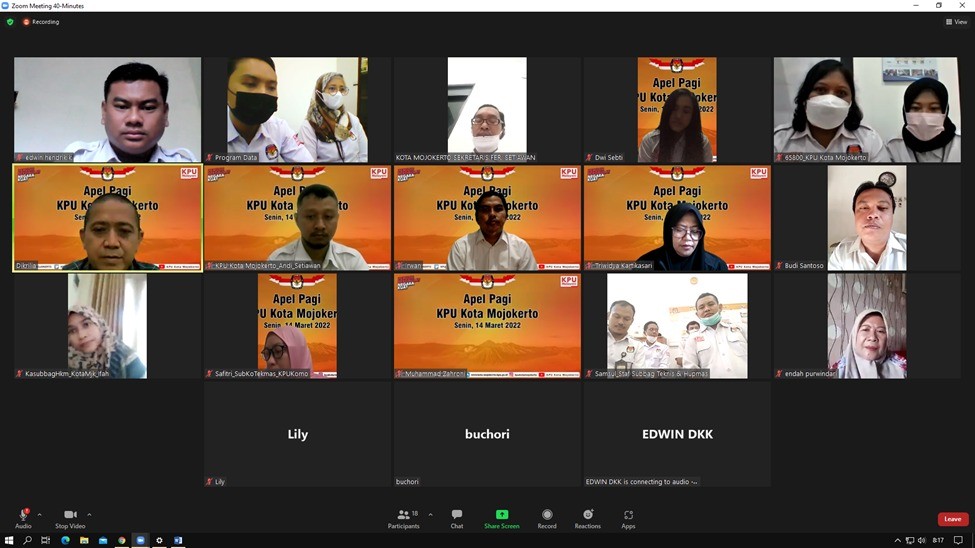Open File Explorer from the taskbar
975x548 pixels.
click(x=84, y=540)
